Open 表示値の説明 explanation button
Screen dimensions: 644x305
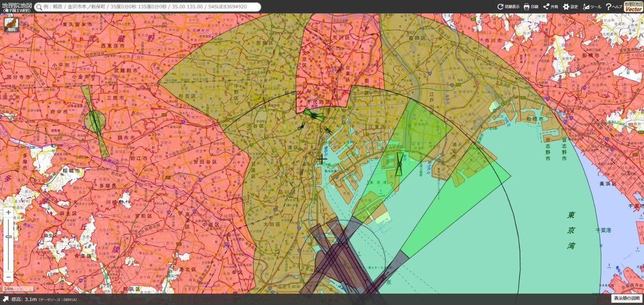coord(627,299)
